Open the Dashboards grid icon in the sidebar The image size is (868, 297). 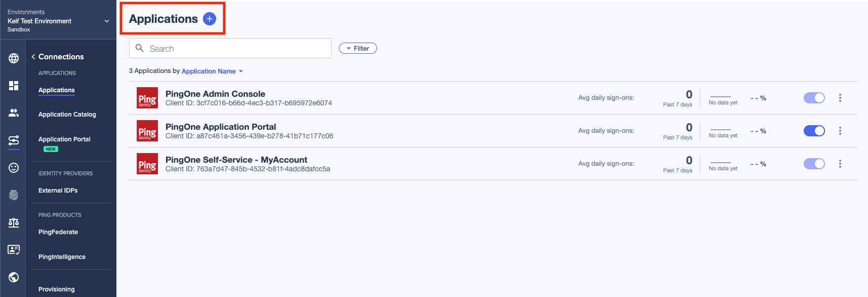[14, 86]
